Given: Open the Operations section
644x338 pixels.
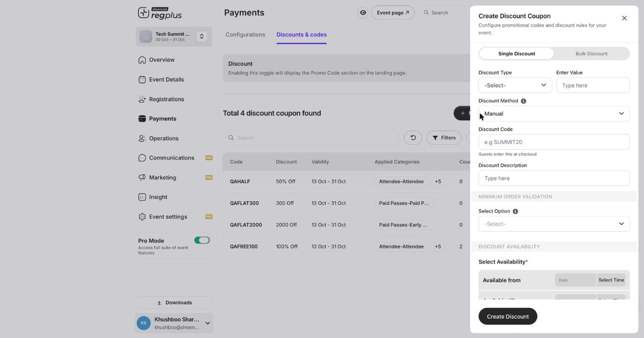Looking at the screenshot, I should 158,138.
